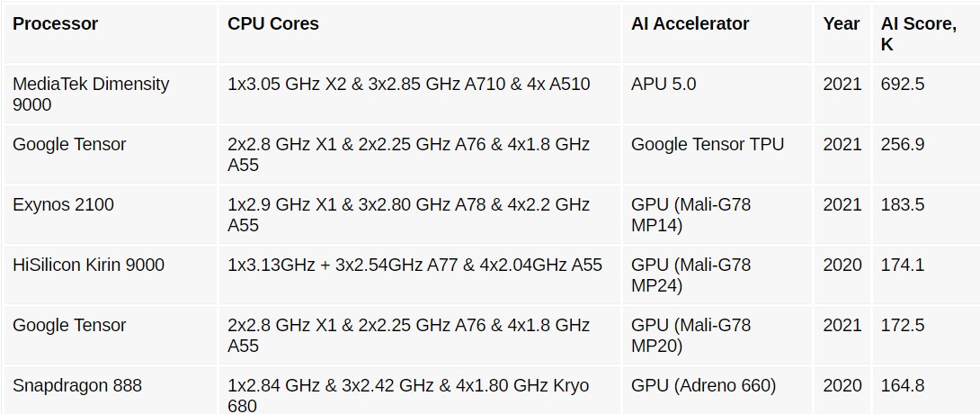
Task: Select the Exynos 2100 processor cell
Action: (64, 204)
